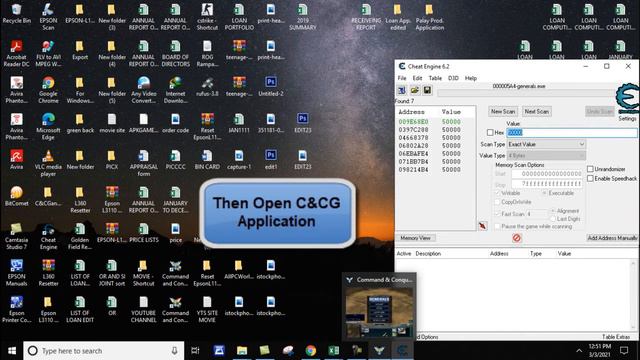The height and width of the screenshot is (360, 640).
Task: Select address row 009E68E0
Action: tap(435, 122)
